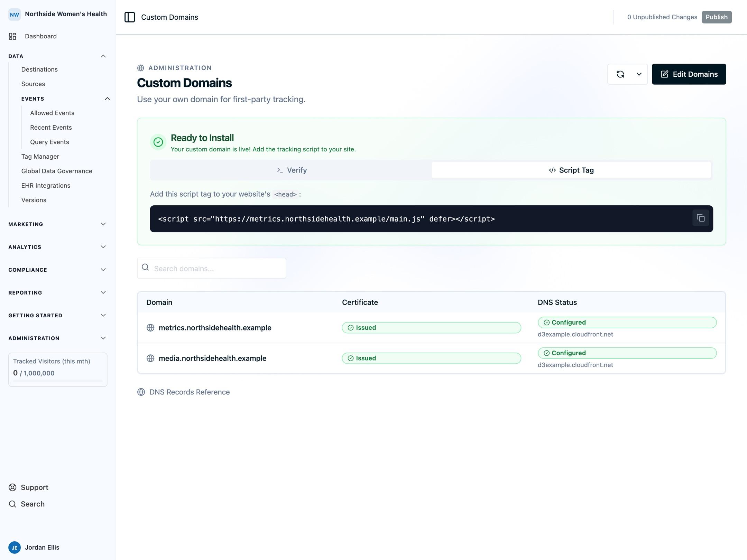This screenshot has height=560, width=747.
Task: Click globe icon beside media.northsidehealth.example
Action: pyautogui.click(x=150, y=358)
